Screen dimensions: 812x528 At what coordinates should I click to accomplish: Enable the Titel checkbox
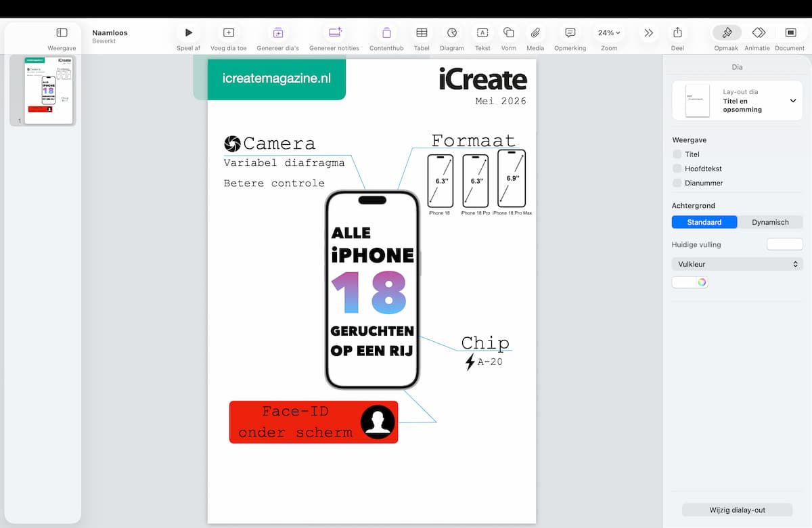click(x=677, y=154)
